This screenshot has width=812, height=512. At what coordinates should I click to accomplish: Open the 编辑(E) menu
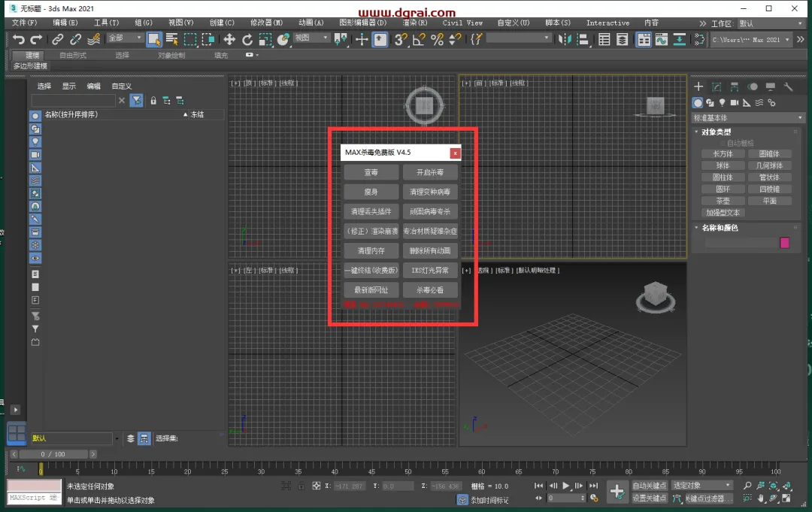pos(65,23)
